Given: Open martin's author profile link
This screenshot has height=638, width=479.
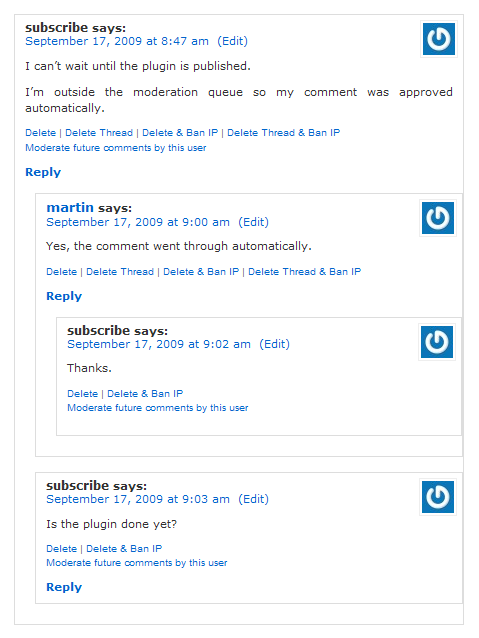Looking at the screenshot, I should [x=70, y=208].
